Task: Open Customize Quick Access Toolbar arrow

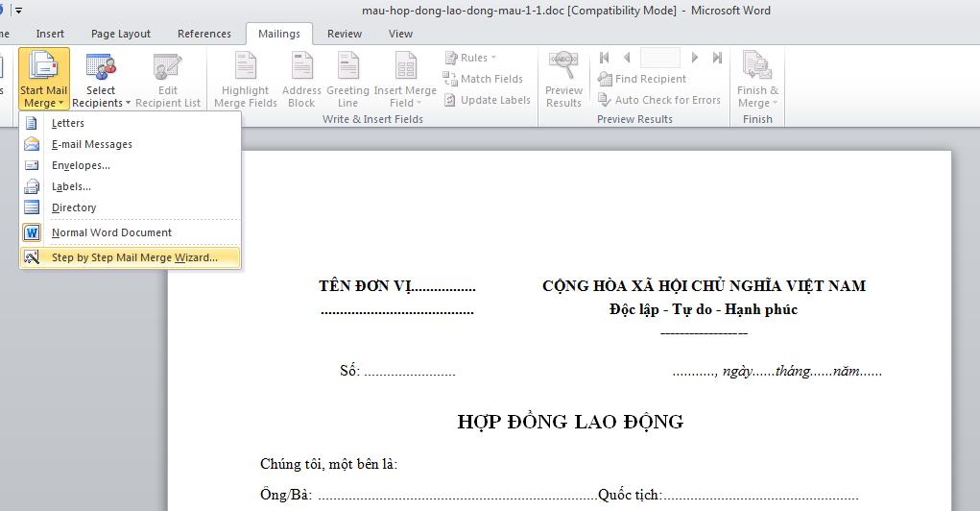Action: pos(19,11)
